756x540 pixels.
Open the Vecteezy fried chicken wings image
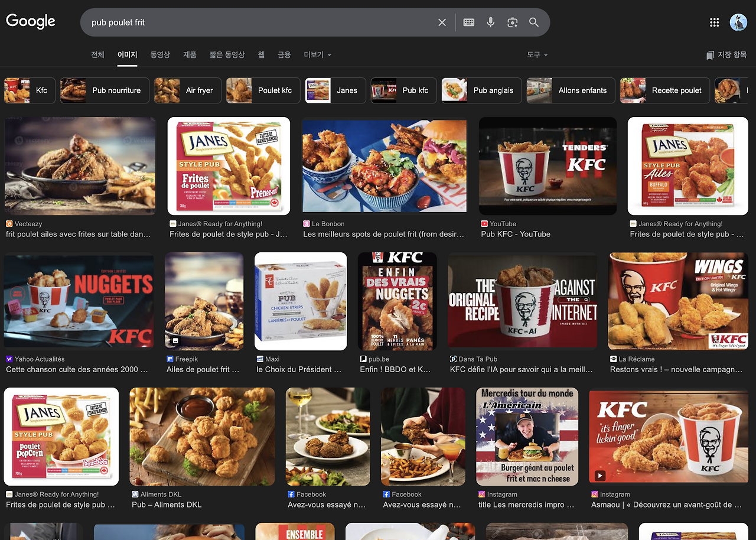(x=80, y=166)
